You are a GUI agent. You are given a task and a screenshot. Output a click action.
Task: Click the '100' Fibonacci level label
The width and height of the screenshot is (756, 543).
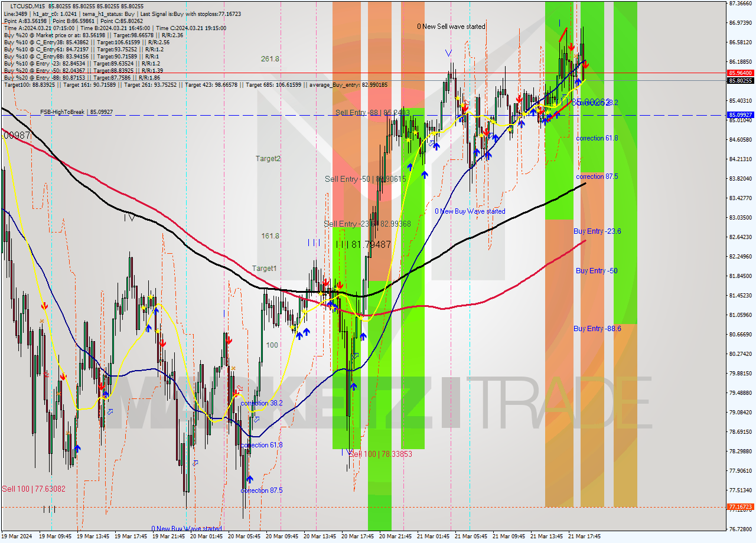[272, 345]
